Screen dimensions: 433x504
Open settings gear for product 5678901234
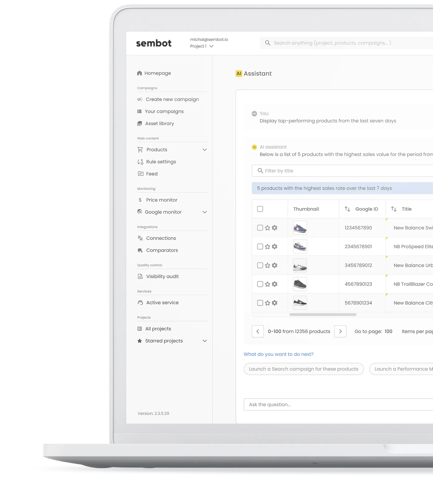click(x=275, y=303)
